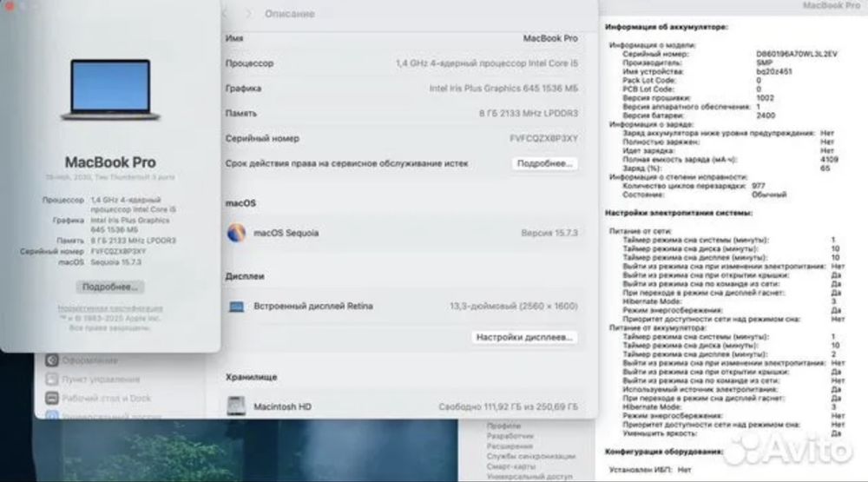Viewport: 868px width, 482px height.
Task: Click the MacBook Pro title in About window
Action: pyautogui.click(x=110, y=162)
